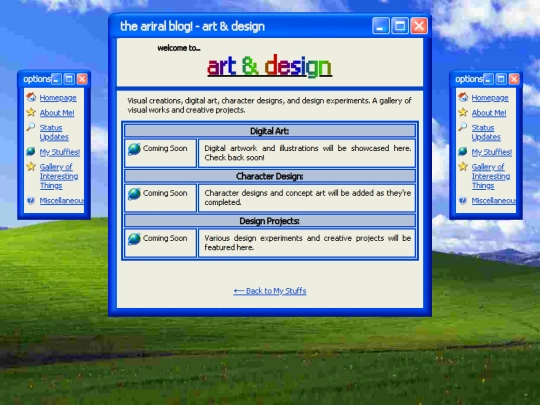Click the Design Projects: section header

(x=270, y=221)
